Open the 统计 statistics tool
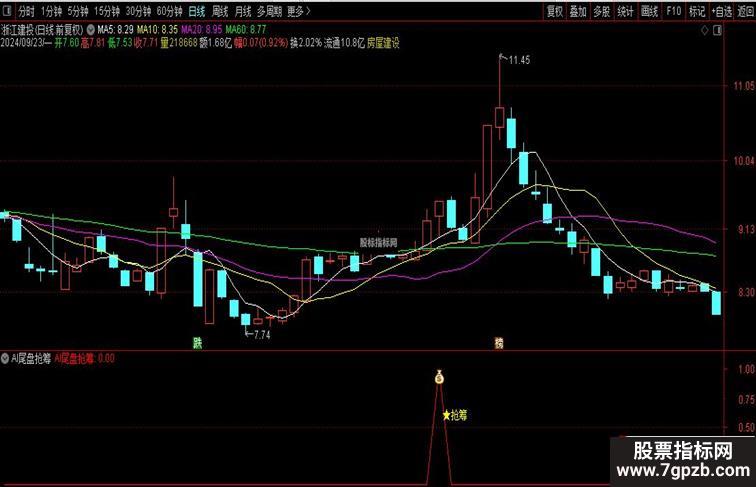 [x=625, y=11]
